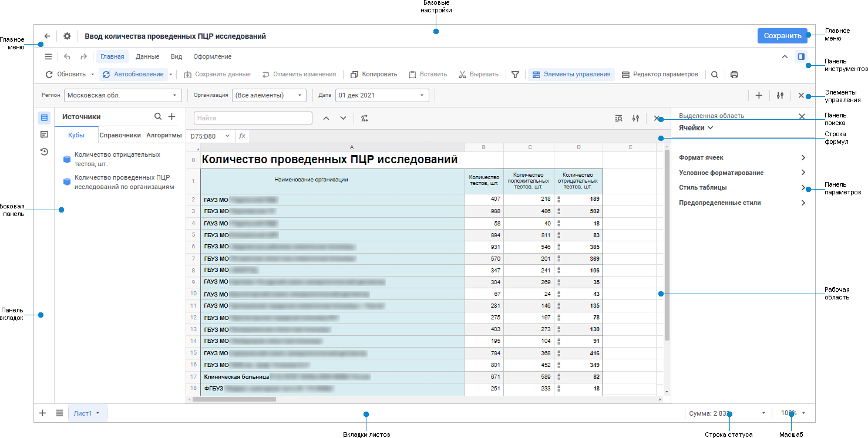This screenshot has height=438, width=868.
Task: Toggle the Элементы управления button
Action: pos(571,75)
